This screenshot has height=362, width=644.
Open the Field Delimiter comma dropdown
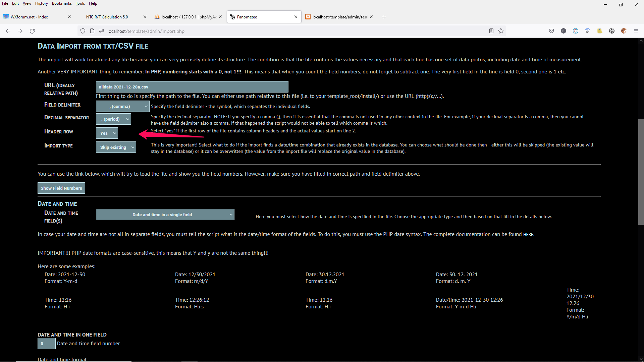[122, 106]
